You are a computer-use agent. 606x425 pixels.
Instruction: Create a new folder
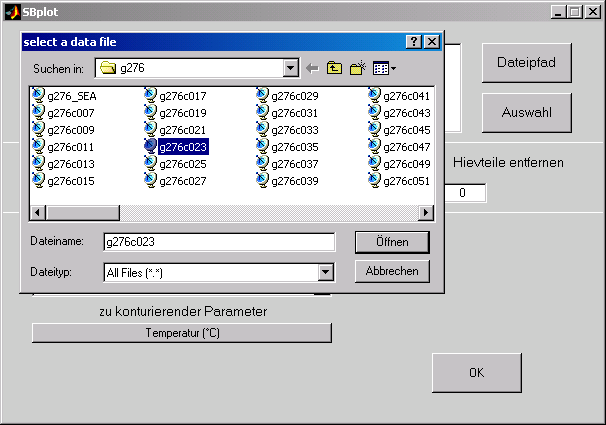tap(358, 68)
